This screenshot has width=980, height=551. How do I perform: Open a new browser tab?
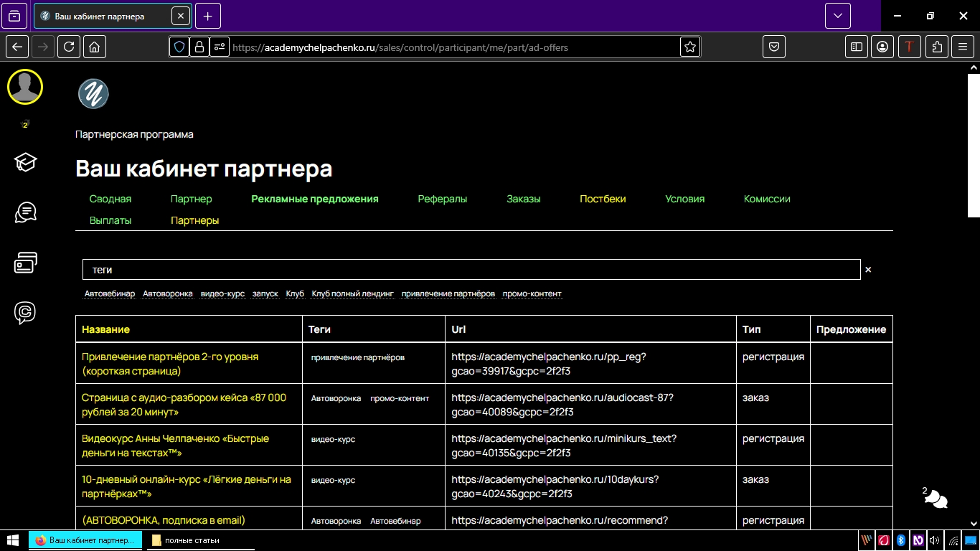coord(208,16)
